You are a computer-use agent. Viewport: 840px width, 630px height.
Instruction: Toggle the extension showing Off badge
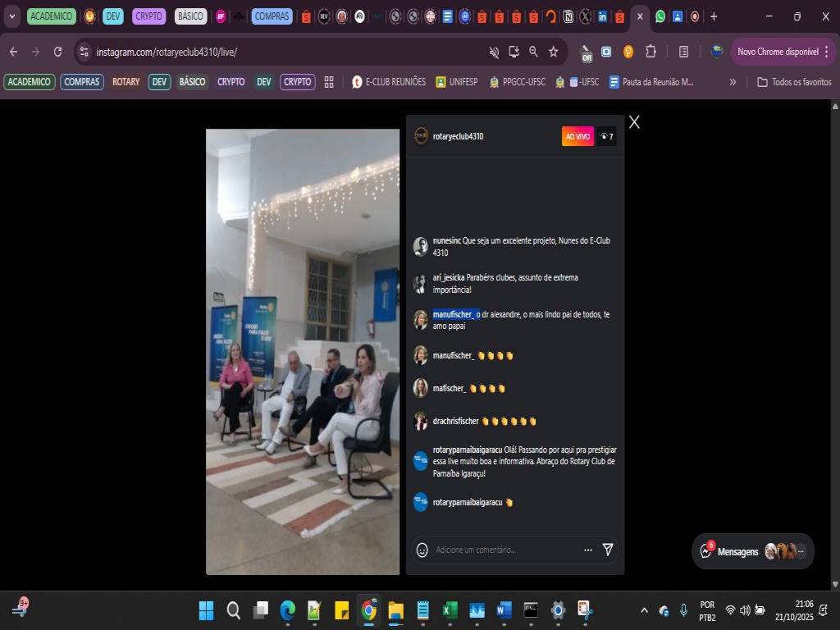tap(586, 52)
